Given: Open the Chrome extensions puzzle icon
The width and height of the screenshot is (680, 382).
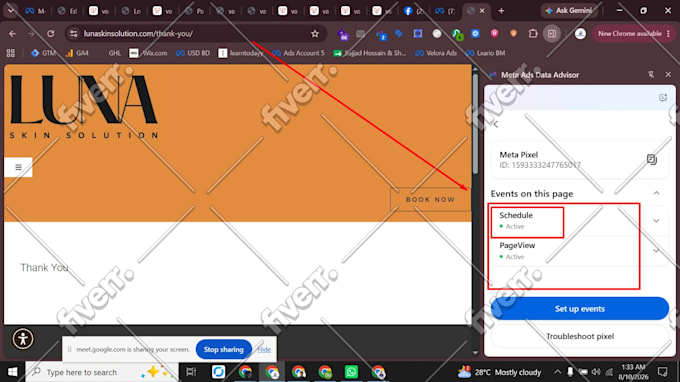Looking at the screenshot, I should tap(533, 33).
